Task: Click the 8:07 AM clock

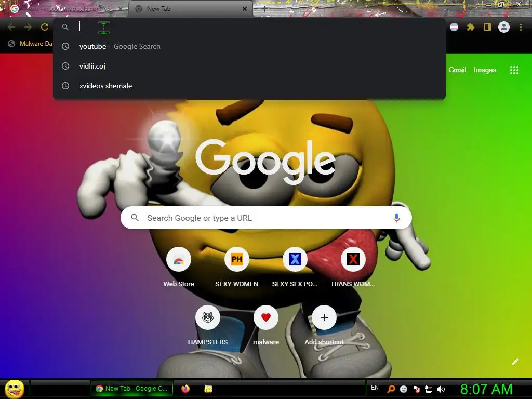Action: [x=486, y=390]
